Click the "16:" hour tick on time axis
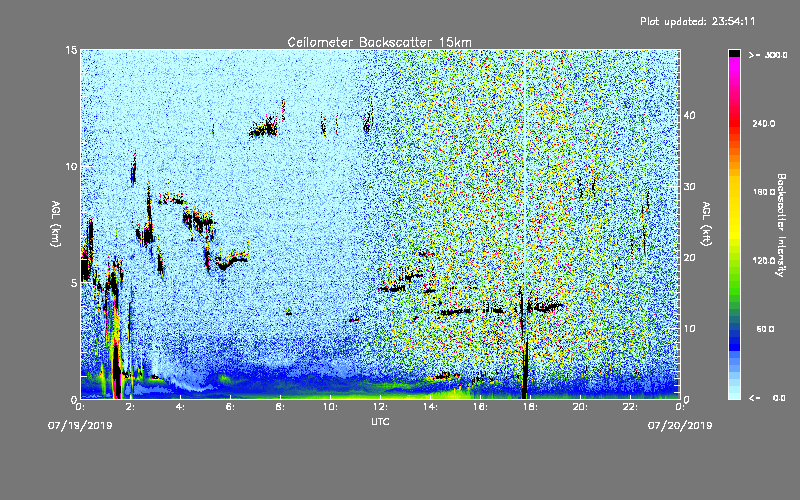 pyautogui.click(x=480, y=407)
